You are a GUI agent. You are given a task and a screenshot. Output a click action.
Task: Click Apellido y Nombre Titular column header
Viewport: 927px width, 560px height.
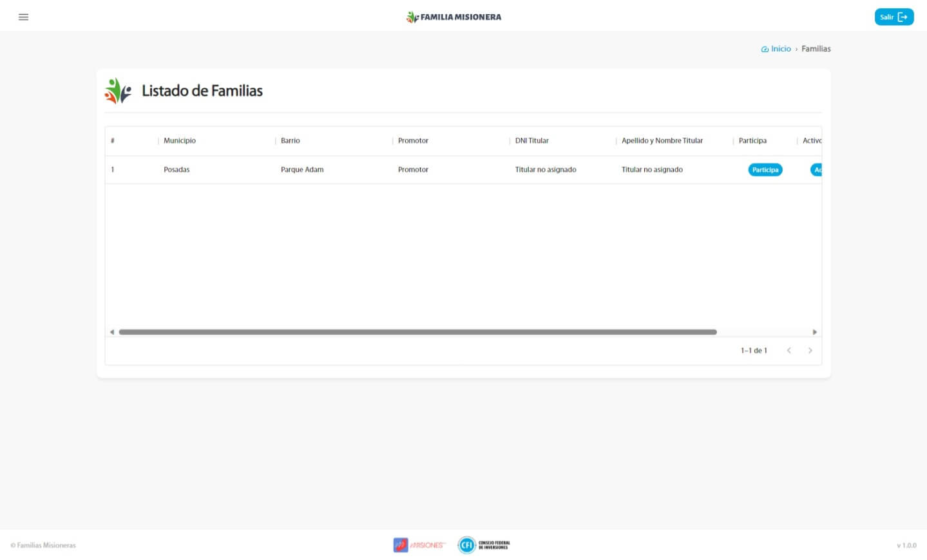pos(662,141)
